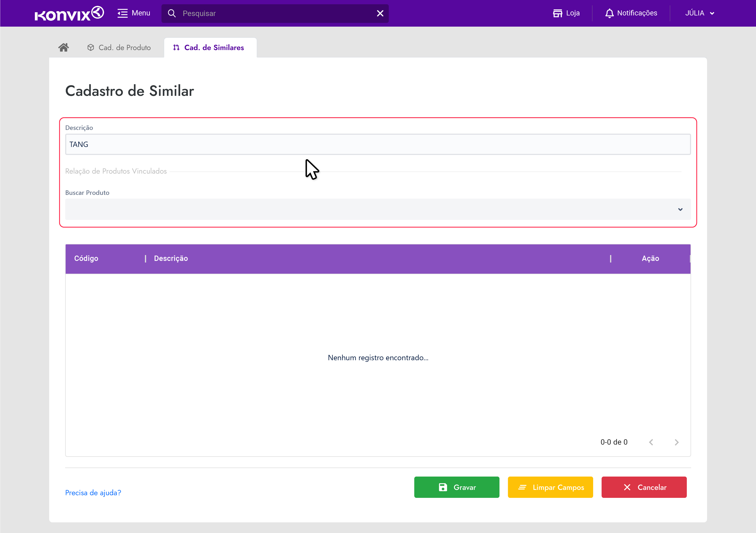The image size is (756, 533).
Task: Go to next table page arrow
Action: (676, 442)
